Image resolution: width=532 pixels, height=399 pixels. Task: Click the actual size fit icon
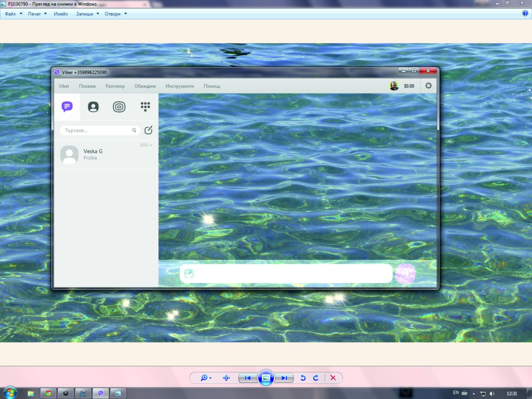coord(226,378)
